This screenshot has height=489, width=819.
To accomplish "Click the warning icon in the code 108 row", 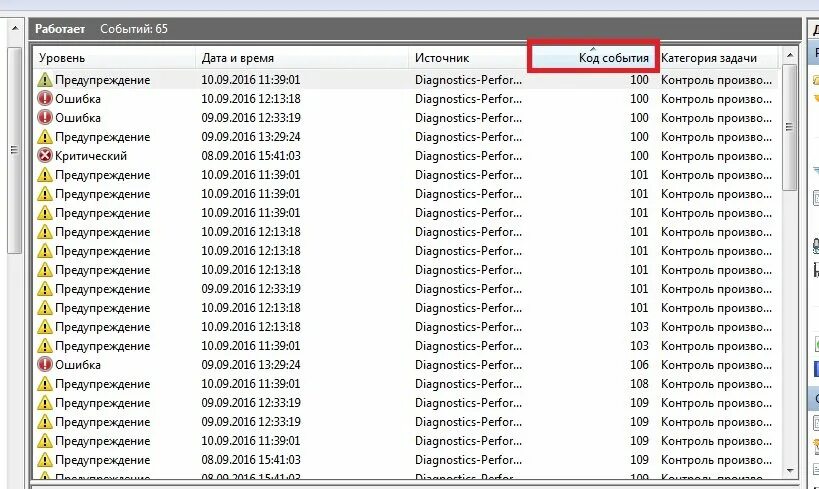I will coord(45,384).
